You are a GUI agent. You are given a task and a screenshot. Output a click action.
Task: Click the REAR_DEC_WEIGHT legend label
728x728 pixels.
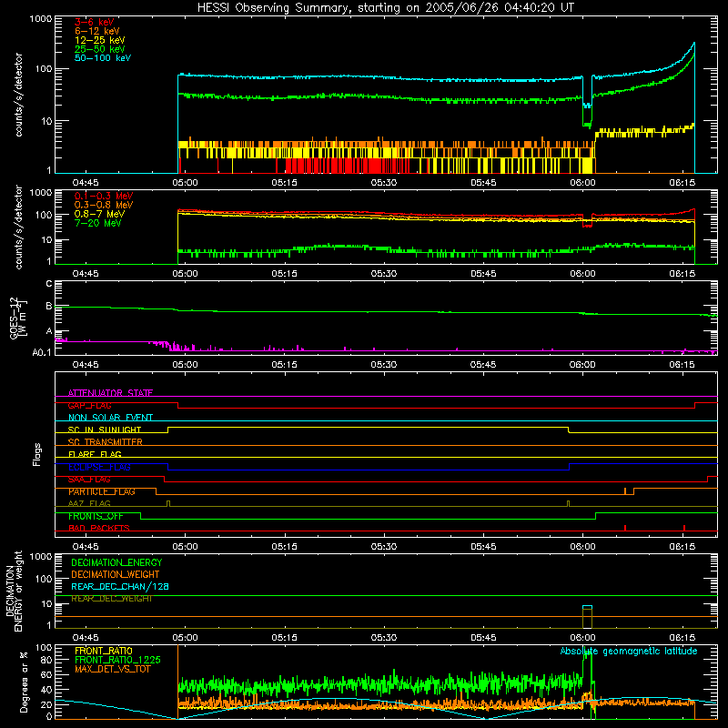coord(112,599)
